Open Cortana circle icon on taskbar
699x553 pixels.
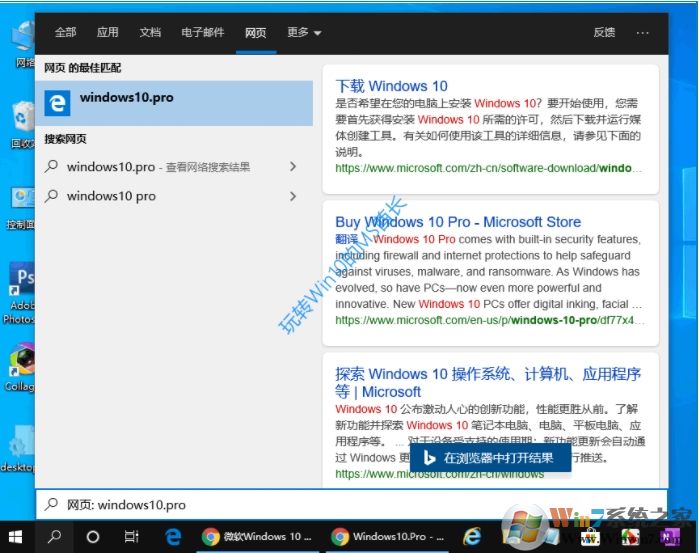click(x=93, y=536)
